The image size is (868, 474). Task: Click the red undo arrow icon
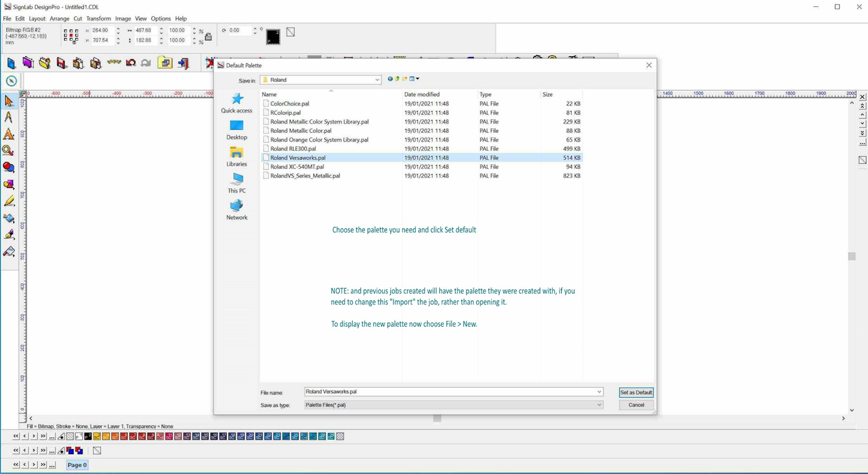[x=130, y=63]
